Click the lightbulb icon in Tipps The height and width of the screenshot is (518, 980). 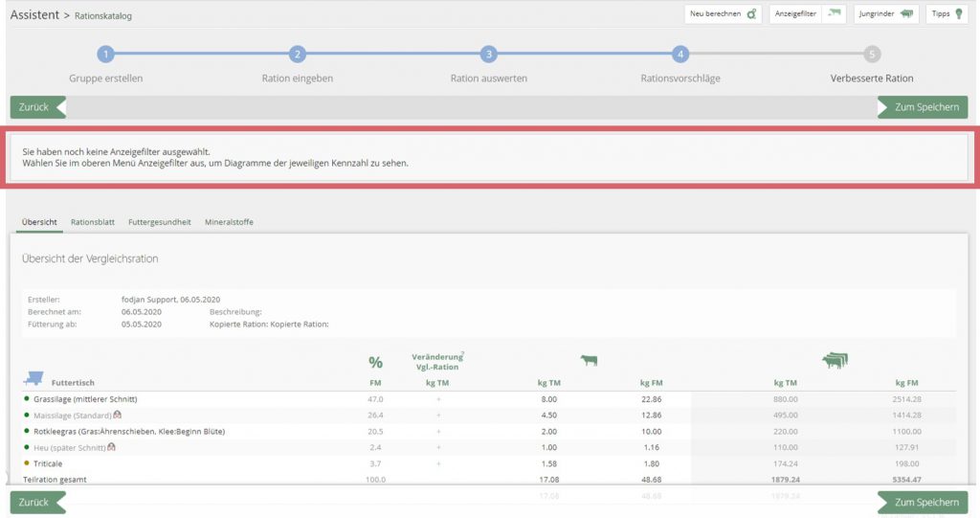pyautogui.click(x=959, y=13)
